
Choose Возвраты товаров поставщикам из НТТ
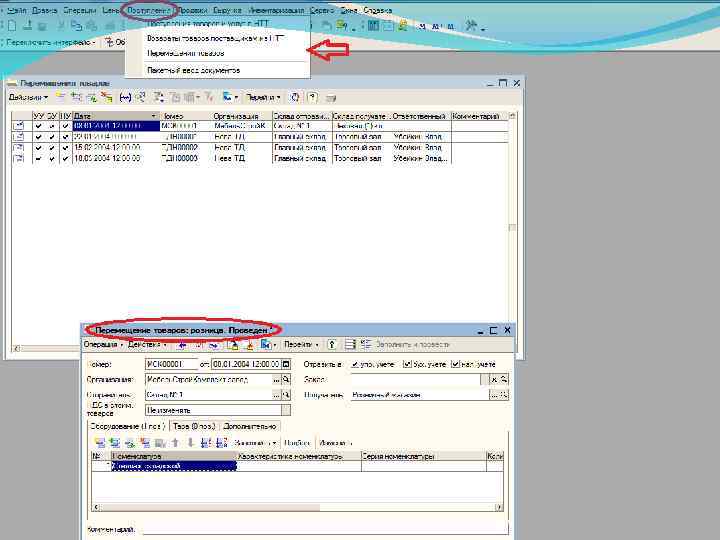click(215, 39)
